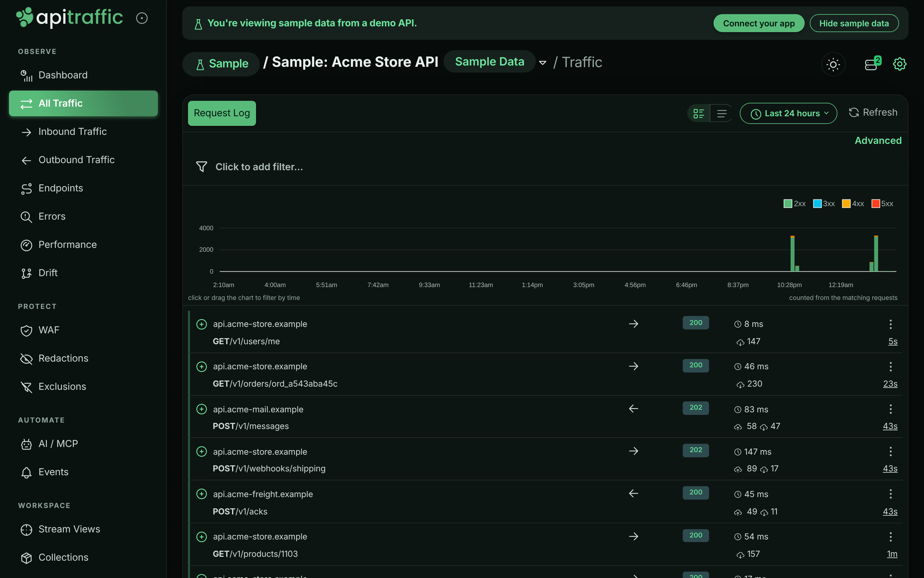Toggle the 5xx legend swatch

(876, 204)
